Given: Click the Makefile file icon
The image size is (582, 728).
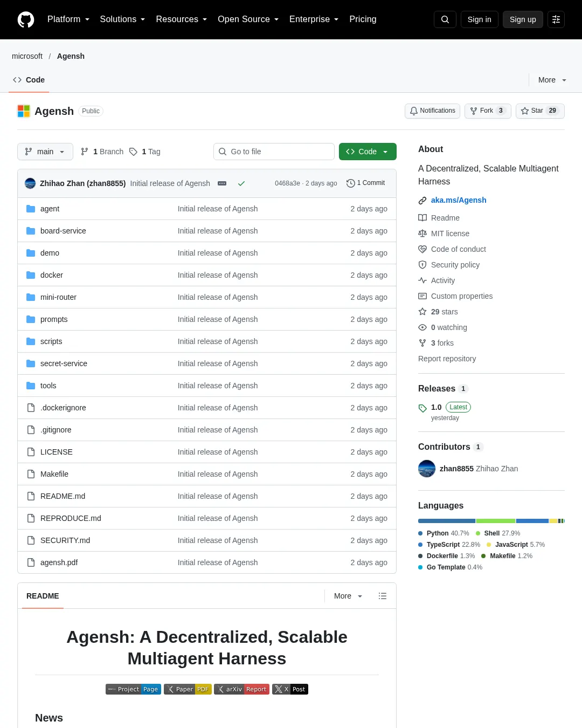Looking at the screenshot, I should pyautogui.click(x=31, y=474).
